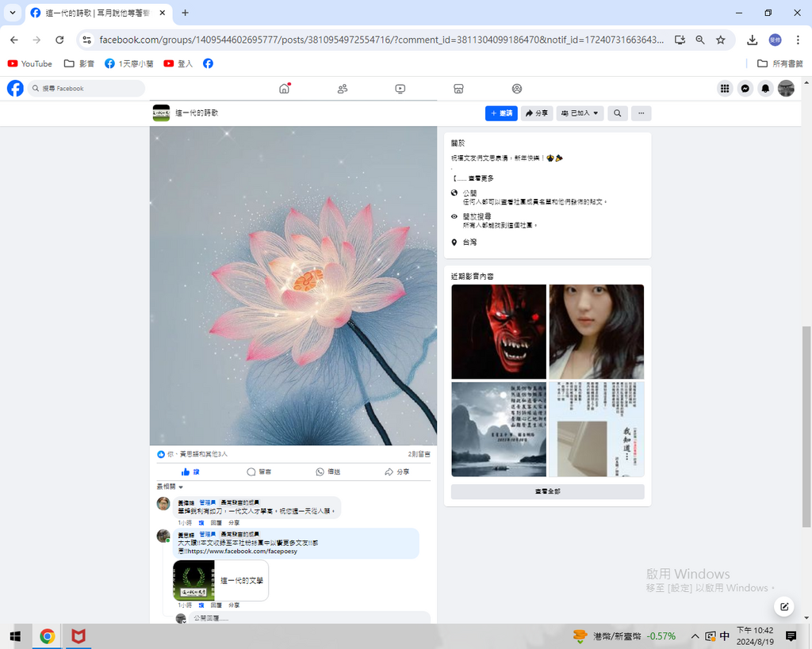Open the 最相關 comment sort dropdown
This screenshot has height=649, width=812.
pyautogui.click(x=170, y=487)
